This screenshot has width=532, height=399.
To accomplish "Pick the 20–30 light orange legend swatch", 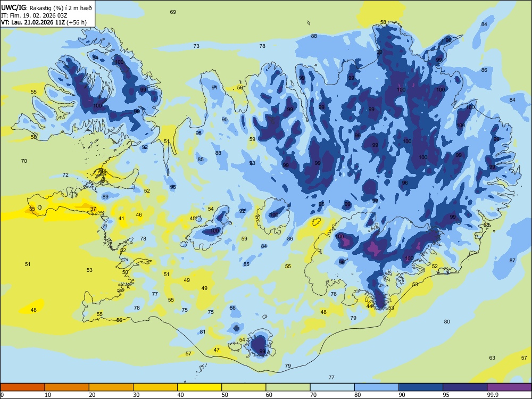I will point(111,387).
